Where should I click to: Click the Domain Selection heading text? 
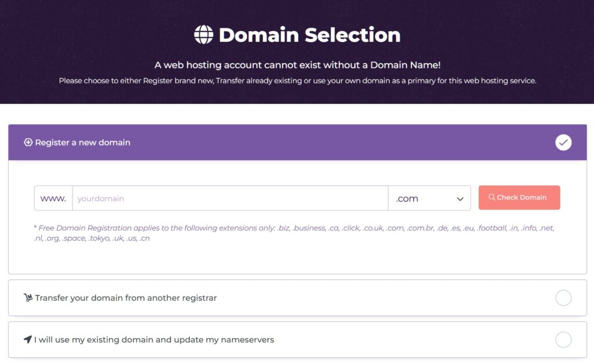click(309, 35)
